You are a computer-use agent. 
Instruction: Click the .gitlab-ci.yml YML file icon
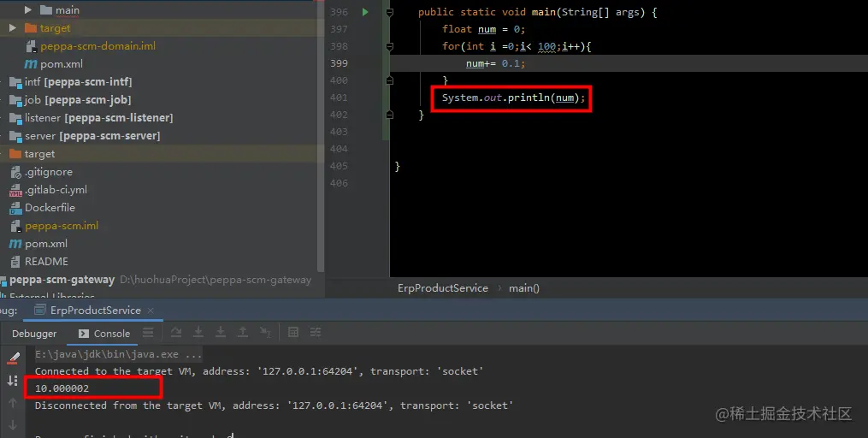point(15,191)
